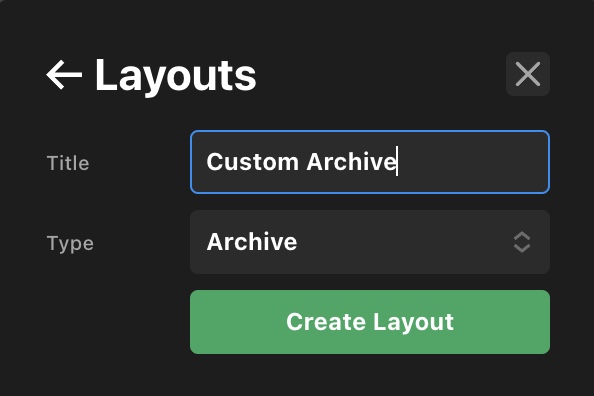Submit the new layout with the green button
The image size is (594, 396).
click(370, 322)
